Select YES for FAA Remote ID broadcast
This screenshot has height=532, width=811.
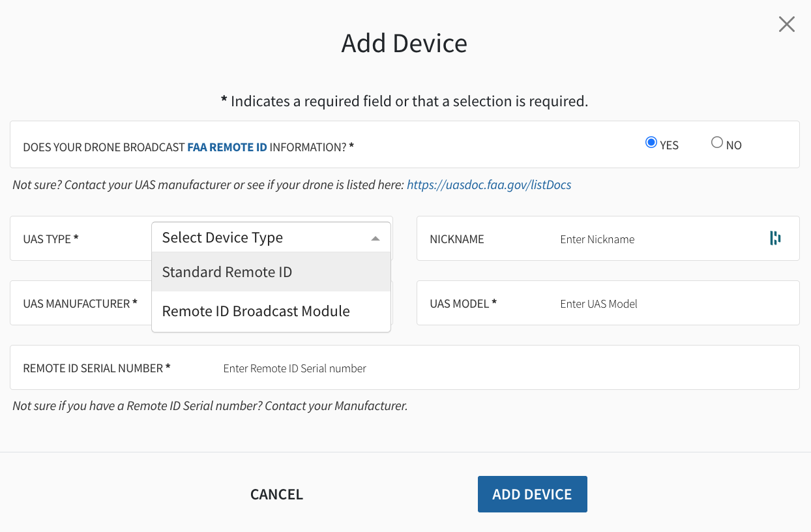[x=651, y=142]
